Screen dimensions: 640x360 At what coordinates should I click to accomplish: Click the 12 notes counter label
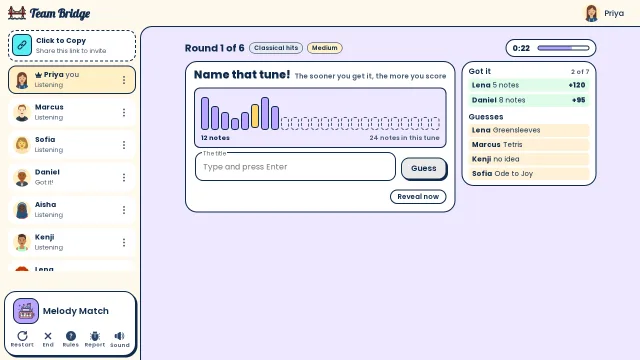[x=215, y=138]
